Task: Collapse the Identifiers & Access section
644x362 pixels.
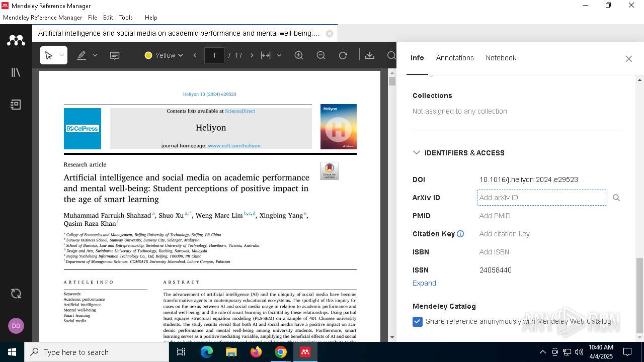Action: (x=417, y=152)
